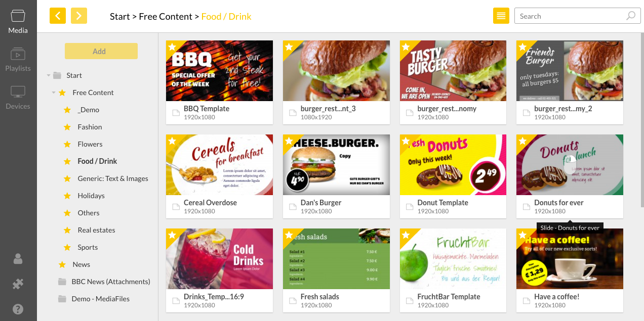Screen dimensions: 644x321
Task: Click the search magnifier icon
Action: [630, 16]
